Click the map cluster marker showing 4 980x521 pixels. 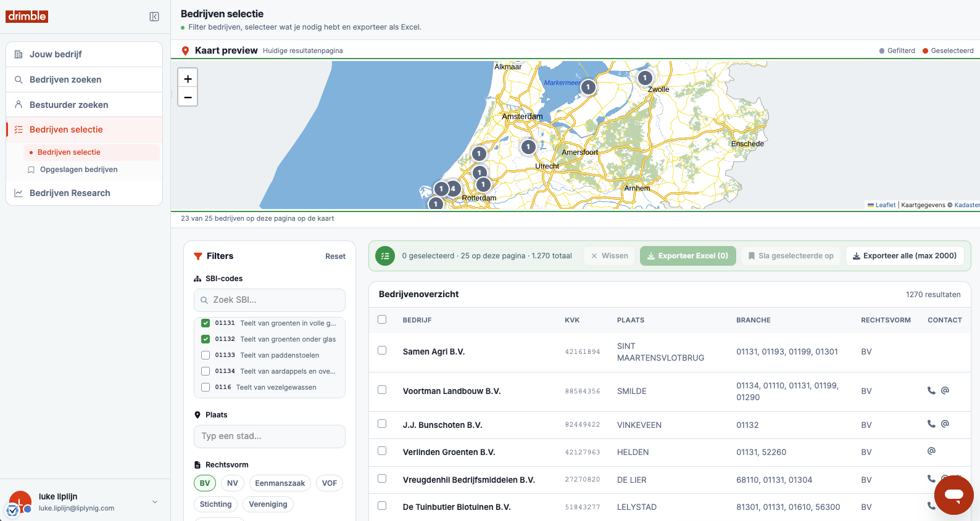pyautogui.click(x=453, y=189)
